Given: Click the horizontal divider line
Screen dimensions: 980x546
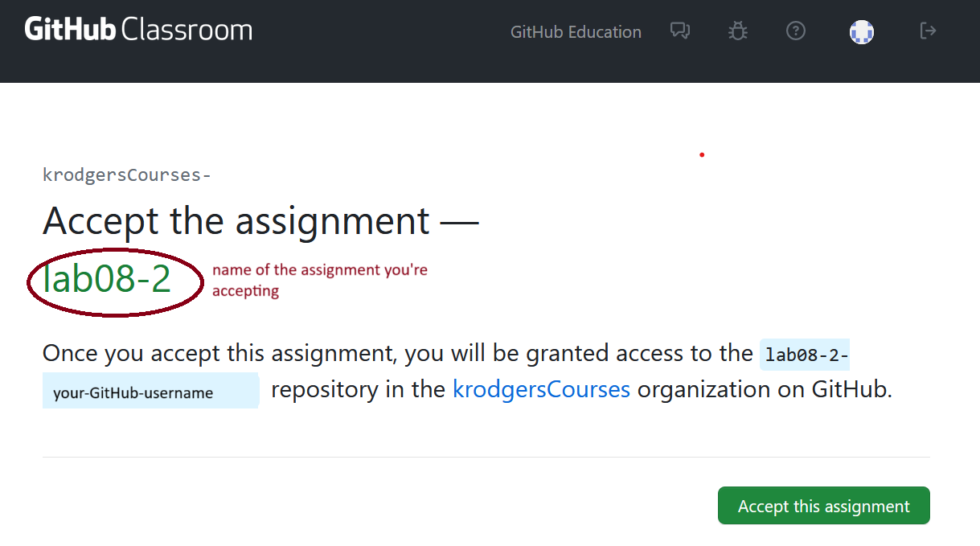Looking at the screenshot, I should pyautogui.click(x=486, y=457).
